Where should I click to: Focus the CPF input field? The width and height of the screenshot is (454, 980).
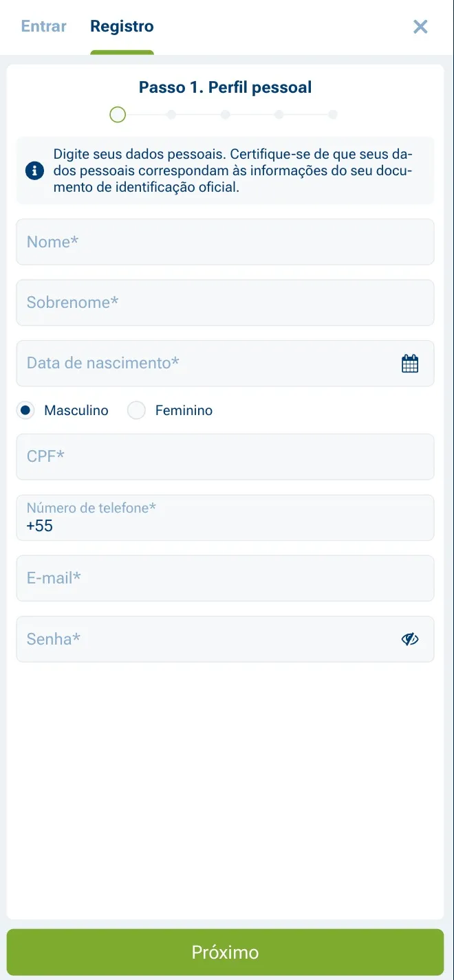[x=225, y=456]
